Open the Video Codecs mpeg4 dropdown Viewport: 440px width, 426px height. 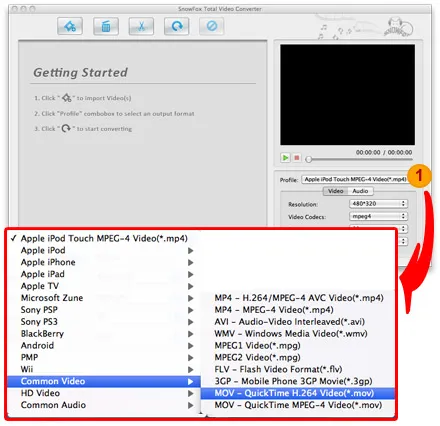coord(378,216)
